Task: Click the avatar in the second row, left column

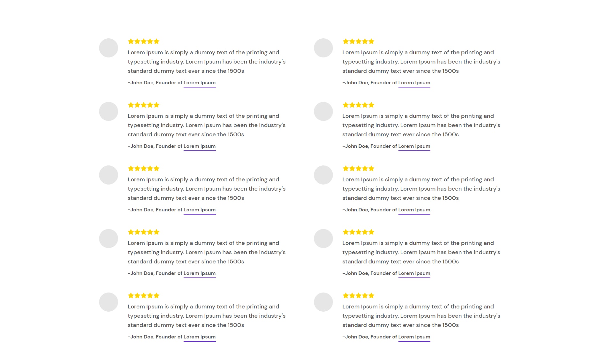Action: (x=109, y=111)
